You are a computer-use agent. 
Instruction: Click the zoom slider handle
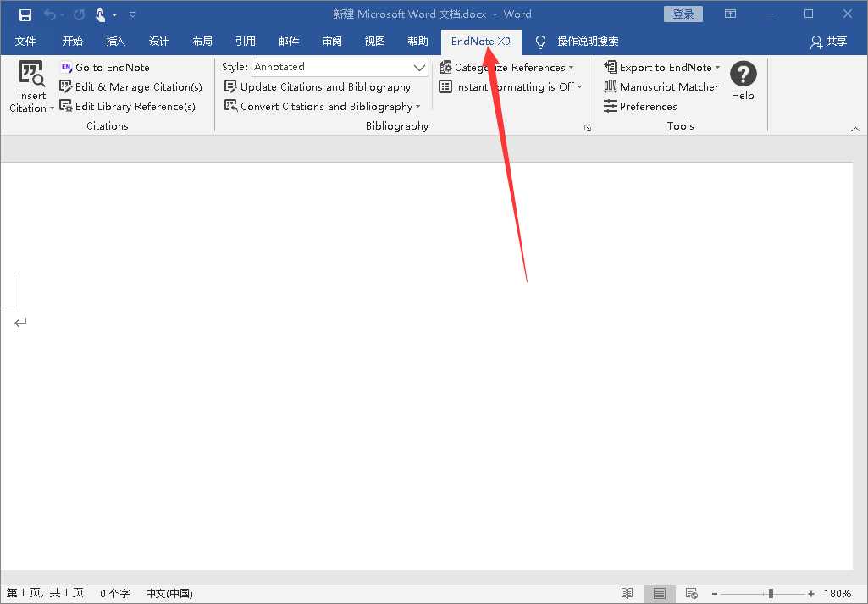pos(771,594)
